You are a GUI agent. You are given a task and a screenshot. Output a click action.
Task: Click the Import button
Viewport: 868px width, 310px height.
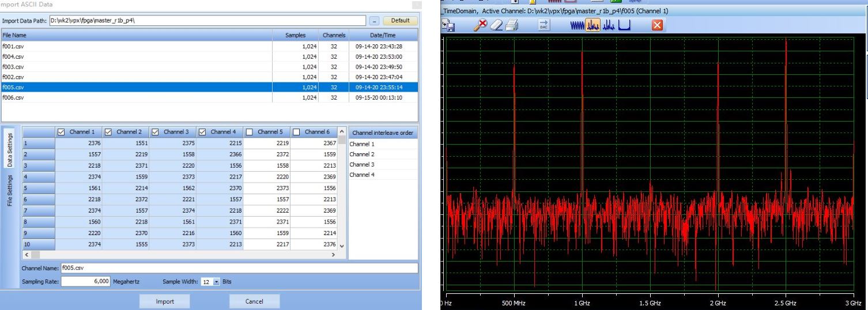165,301
